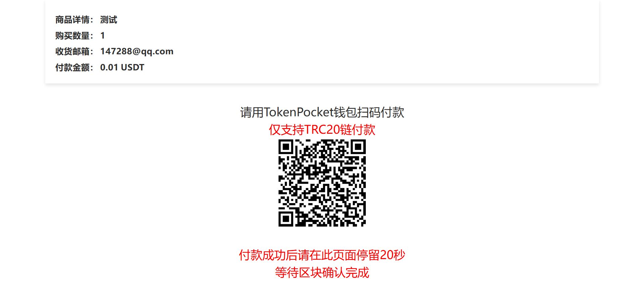Image resolution: width=644 pixels, height=307 pixels.
Task: Click the red 仅支持TRC20链付款 notice
Action: 322,130
